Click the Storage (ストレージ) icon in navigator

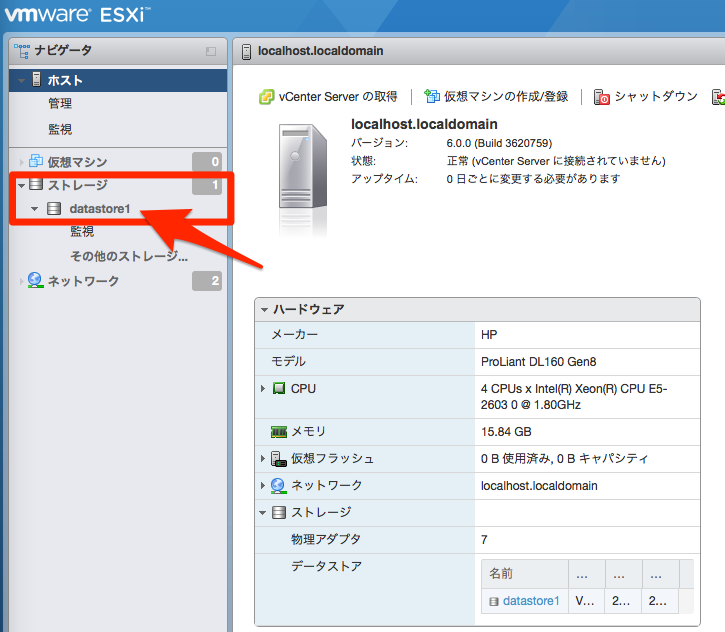(36, 184)
